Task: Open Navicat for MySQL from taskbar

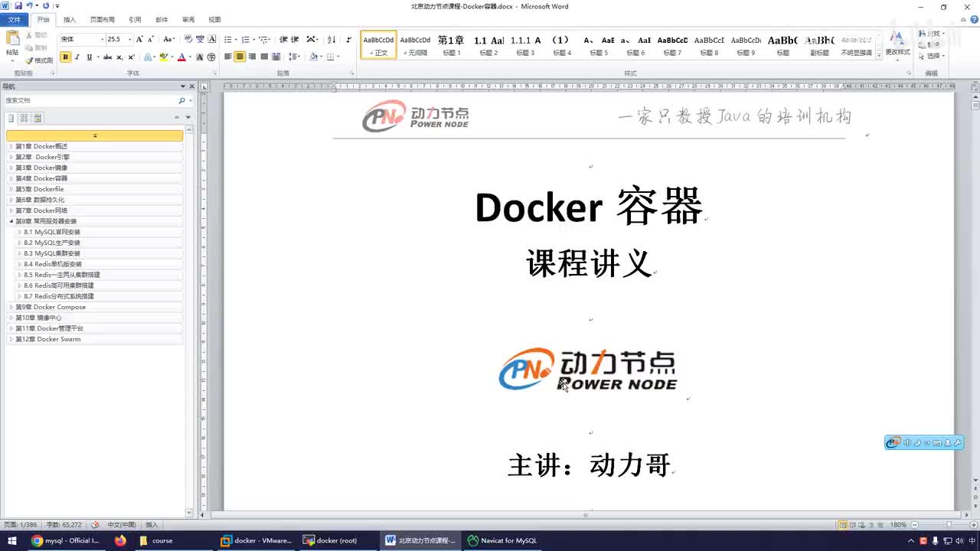Action: [502, 540]
